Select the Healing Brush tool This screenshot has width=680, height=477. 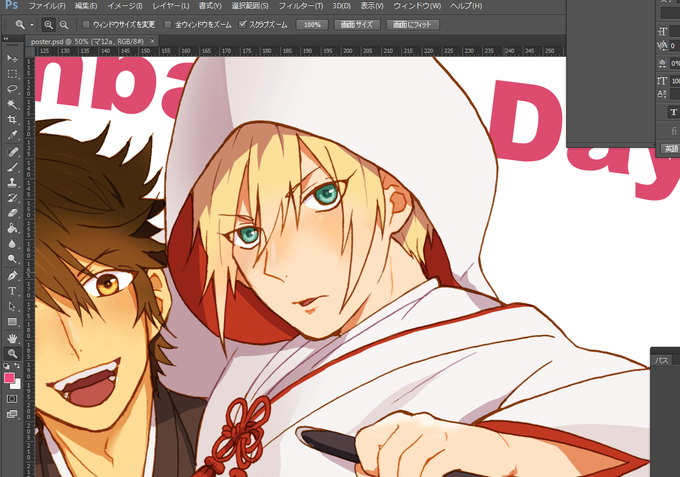(x=12, y=152)
